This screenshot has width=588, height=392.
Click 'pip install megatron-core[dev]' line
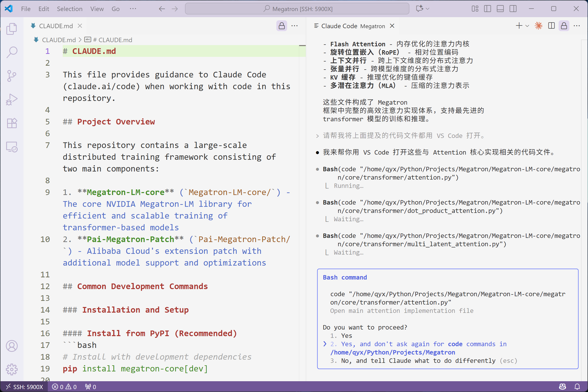(x=135, y=369)
